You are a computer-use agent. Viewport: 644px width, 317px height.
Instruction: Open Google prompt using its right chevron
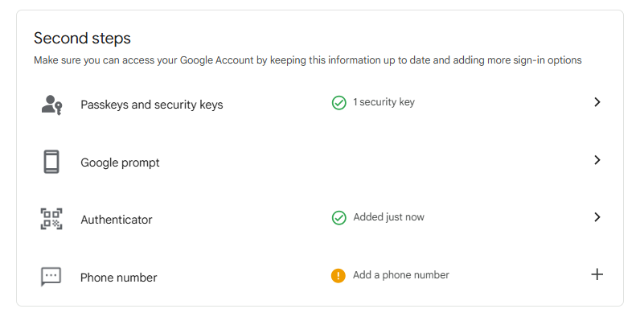coord(597,160)
